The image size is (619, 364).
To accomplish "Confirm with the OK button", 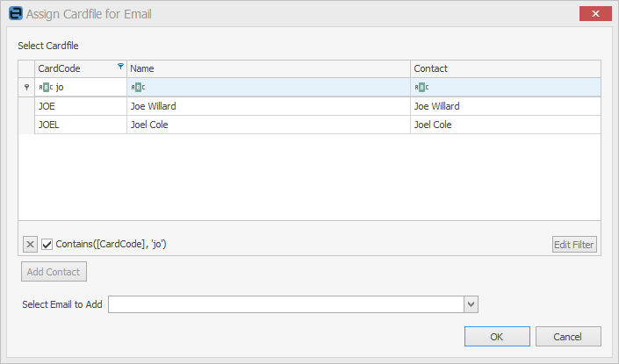I will click(497, 337).
